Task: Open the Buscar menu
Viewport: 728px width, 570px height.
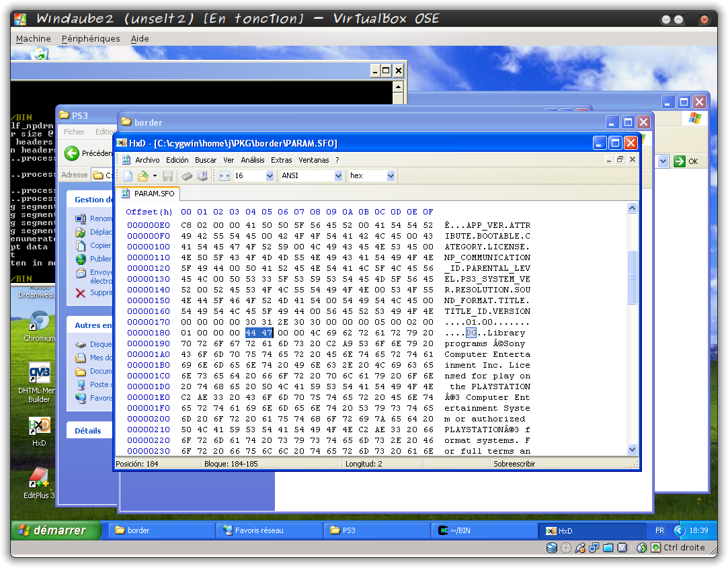Action: pyautogui.click(x=206, y=160)
